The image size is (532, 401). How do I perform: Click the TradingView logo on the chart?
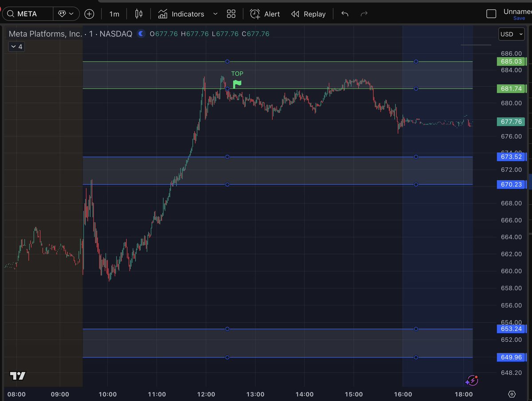[18, 376]
